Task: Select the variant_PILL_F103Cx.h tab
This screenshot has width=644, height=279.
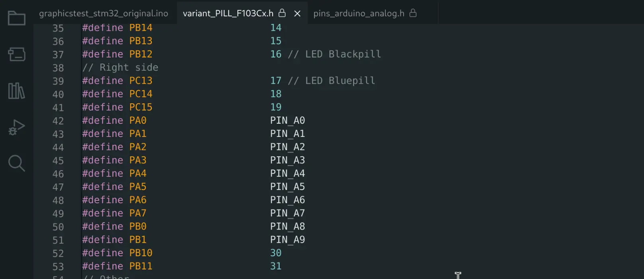Action: (228, 14)
